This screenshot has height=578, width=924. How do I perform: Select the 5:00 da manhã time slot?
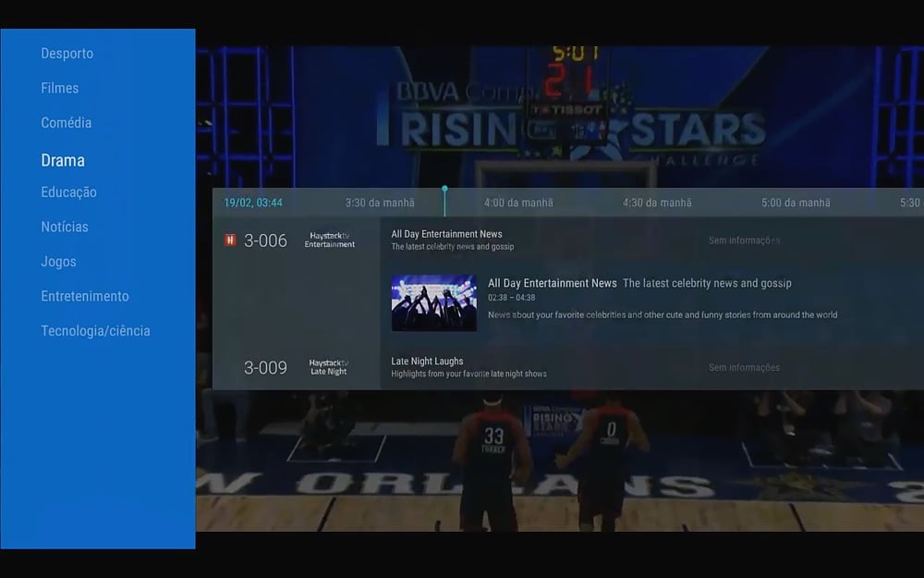pos(796,203)
